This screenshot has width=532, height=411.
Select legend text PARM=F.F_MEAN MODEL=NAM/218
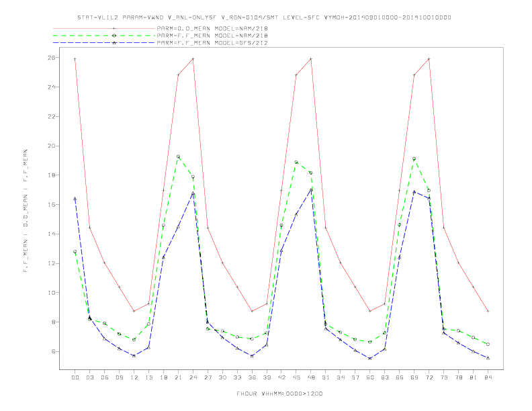212,36
